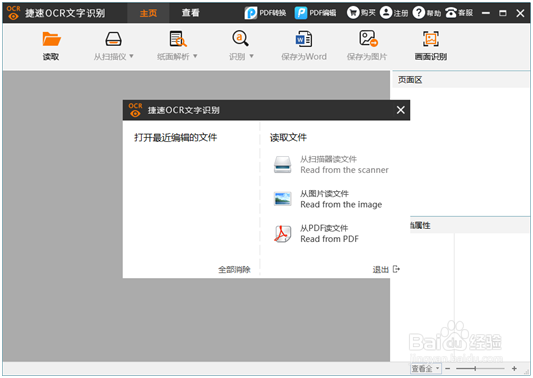
Task: Click the 购买 cart icon
Action: pyautogui.click(x=353, y=13)
